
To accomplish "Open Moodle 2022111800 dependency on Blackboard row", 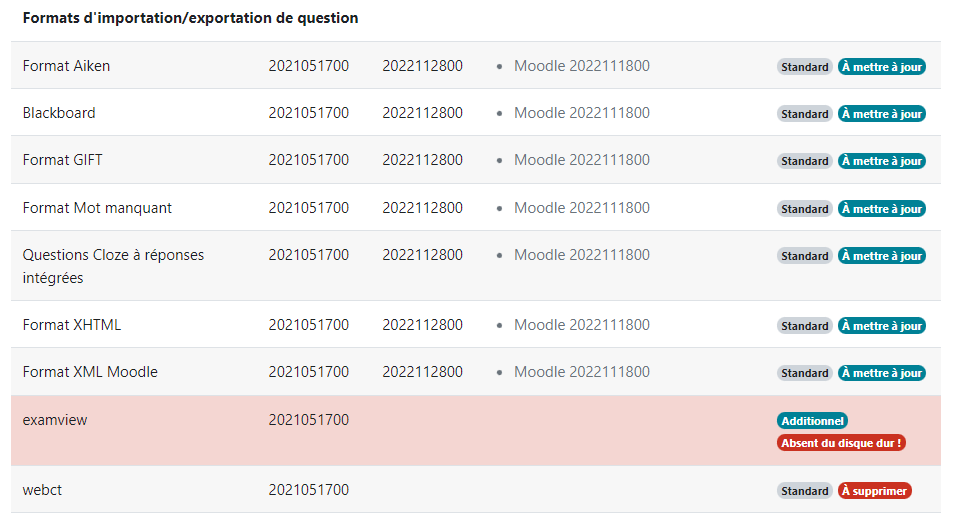I will coord(582,113).
